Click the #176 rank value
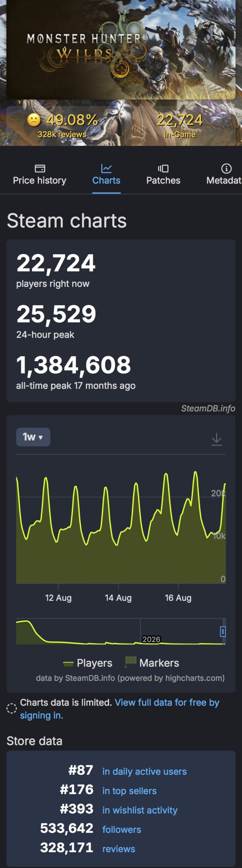The image size is (242, 868). (77, 790)
